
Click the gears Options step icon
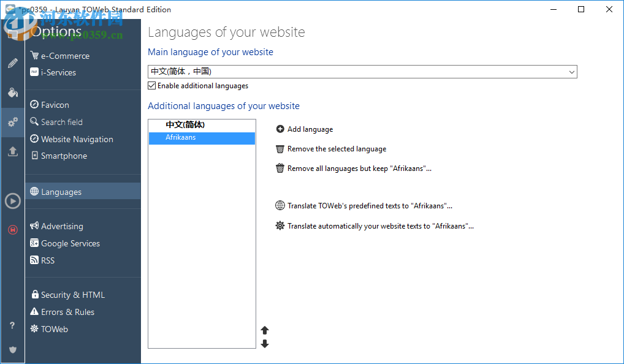[x=12, y=122]
